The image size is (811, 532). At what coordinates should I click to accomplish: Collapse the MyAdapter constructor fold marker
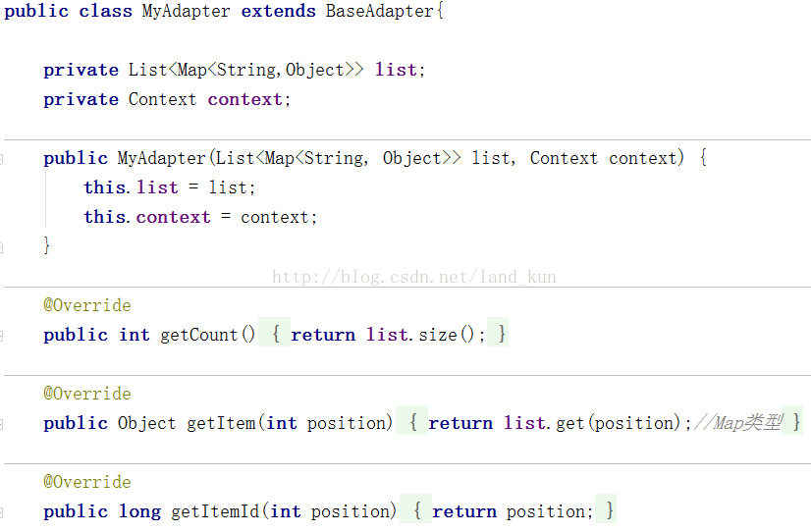tap(2, 159)
